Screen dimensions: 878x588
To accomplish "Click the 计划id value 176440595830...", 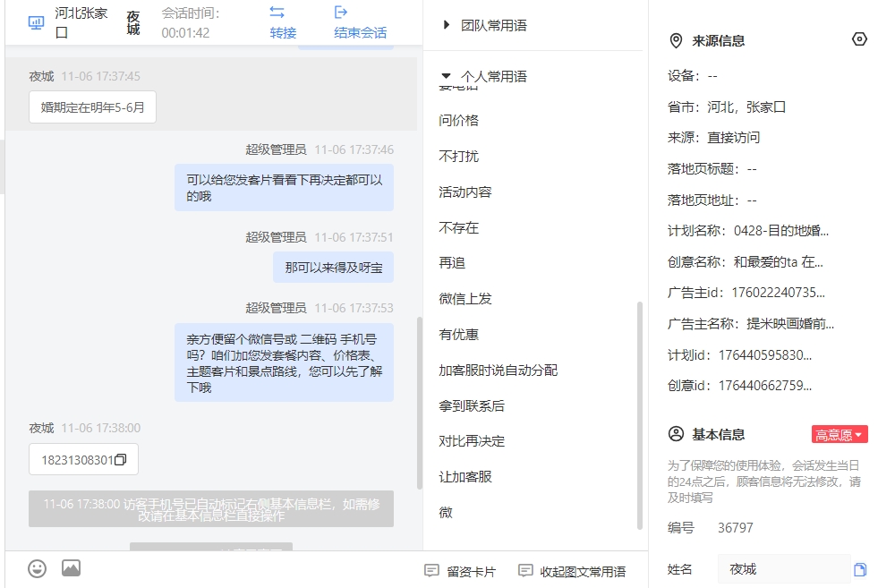I will [765, 355].
